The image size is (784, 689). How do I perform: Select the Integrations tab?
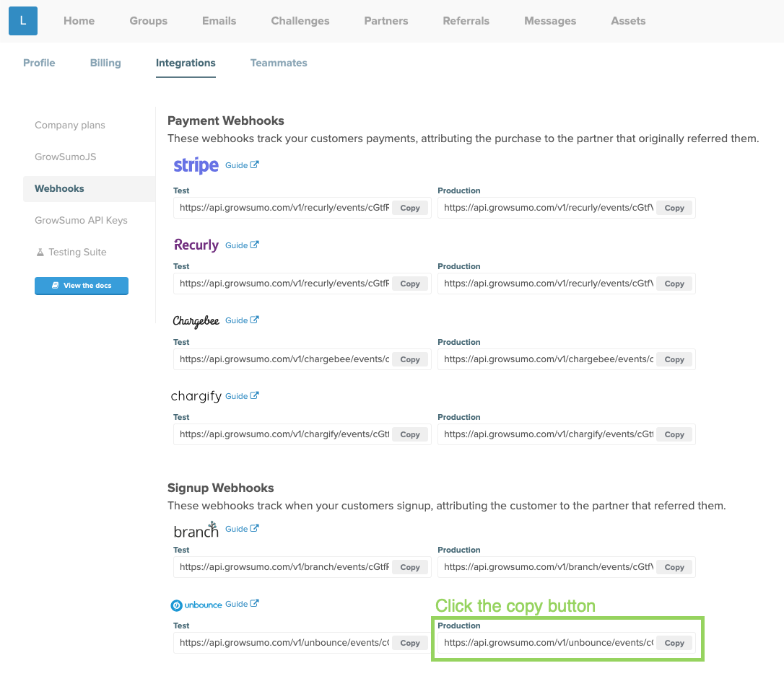[x=186, y=63]
